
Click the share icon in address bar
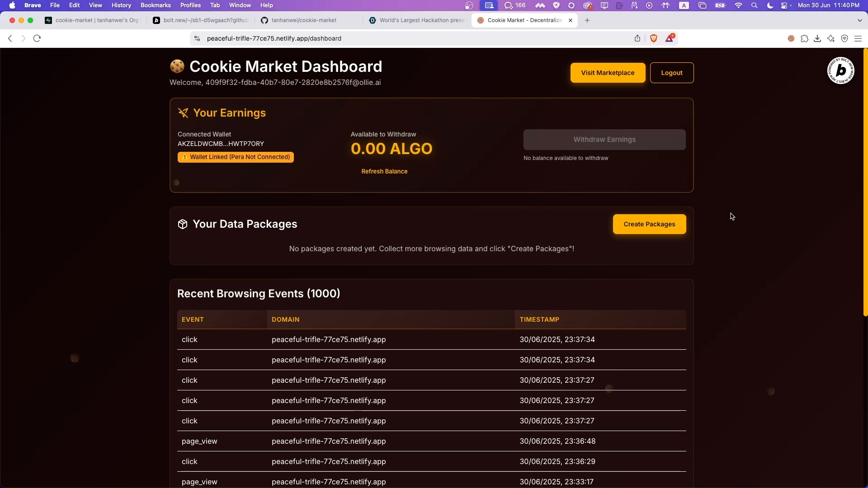pyautogui.click(x=637, y=38)
